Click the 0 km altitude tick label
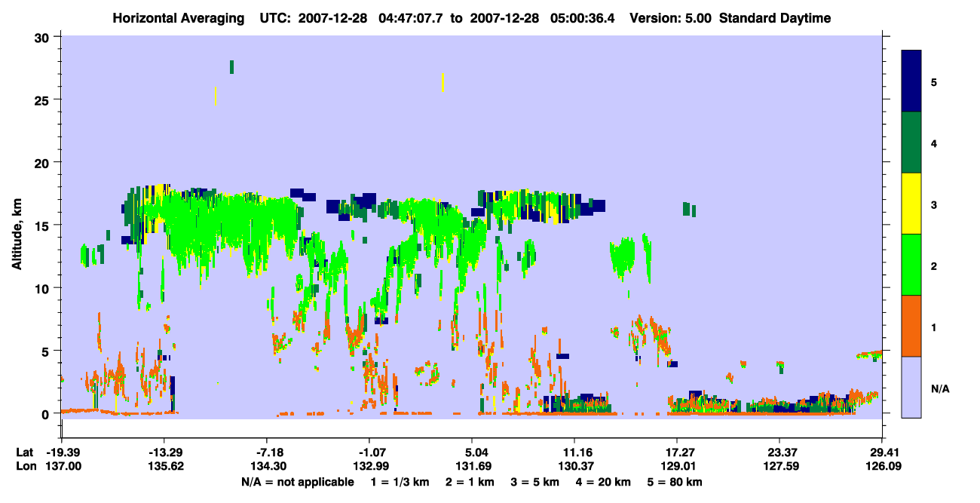The image size is (980, 503). 47,413
